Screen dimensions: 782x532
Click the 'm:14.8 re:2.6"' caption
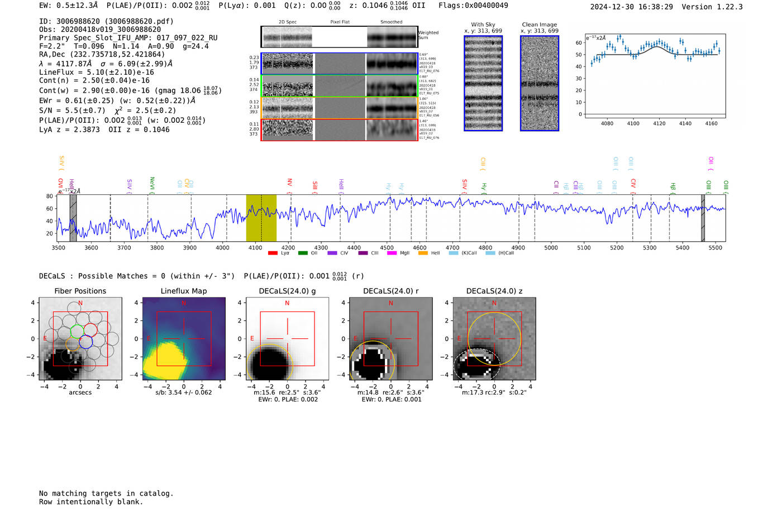pyautogui.click(x=391, y=392)
